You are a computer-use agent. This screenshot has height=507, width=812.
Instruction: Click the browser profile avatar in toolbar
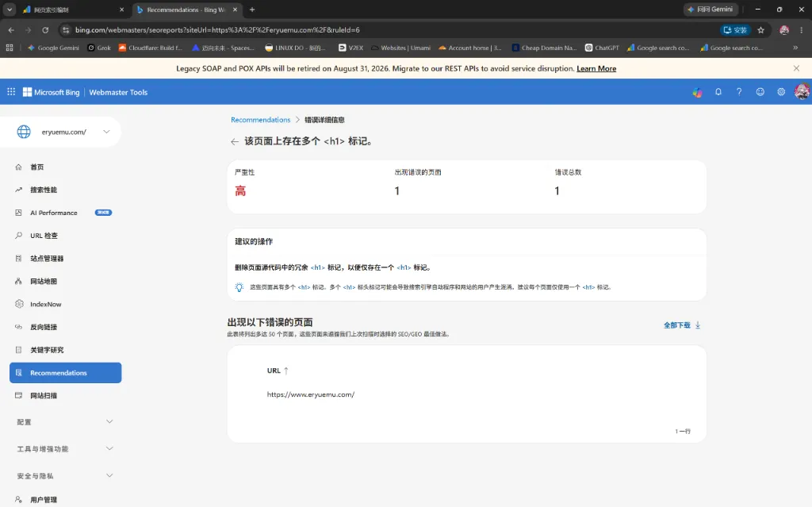[x=784, y=30]
